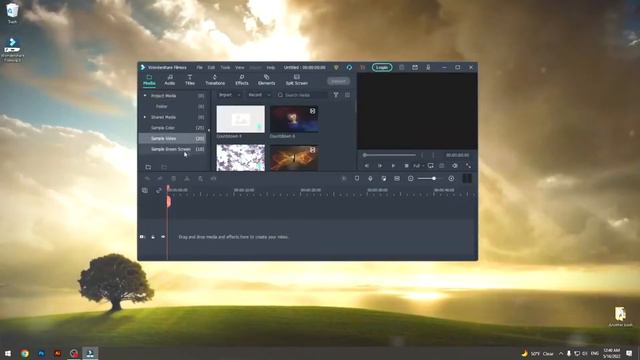Expand the Project Media tree arrow
The height and width of the screenshot is (360, 640).
145,96
